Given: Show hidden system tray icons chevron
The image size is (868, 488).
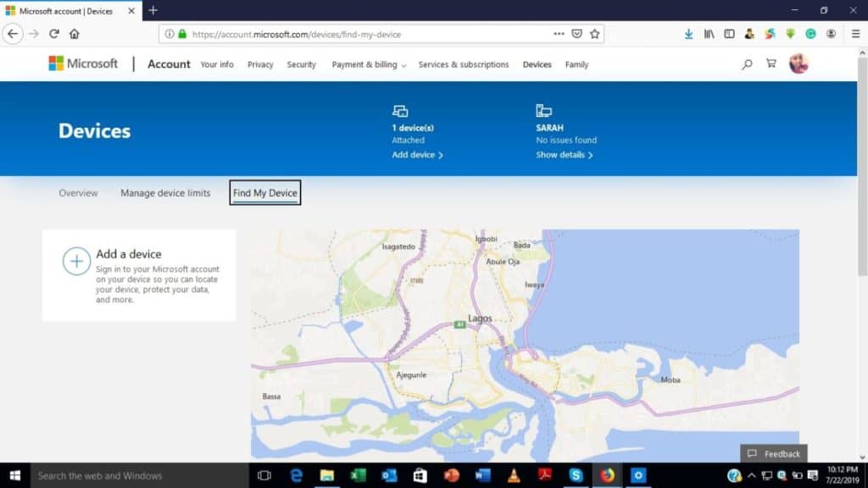Looking at the screenshot, I should click(751, 475).
